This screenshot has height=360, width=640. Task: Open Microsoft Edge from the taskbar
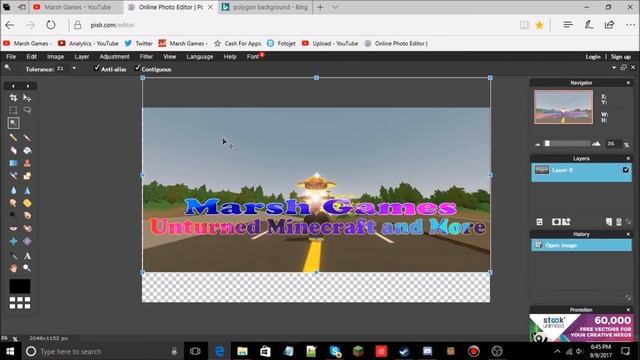pos(220,351)
